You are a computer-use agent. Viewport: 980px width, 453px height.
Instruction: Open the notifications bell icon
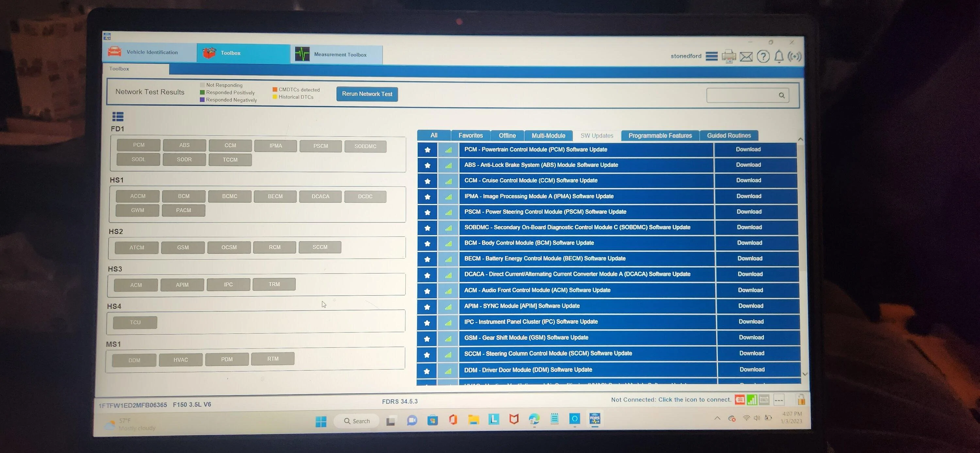coord(779,57)
